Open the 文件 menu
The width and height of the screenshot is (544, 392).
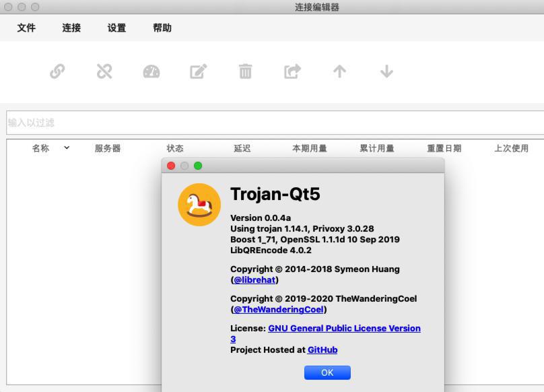pos(26,28)
